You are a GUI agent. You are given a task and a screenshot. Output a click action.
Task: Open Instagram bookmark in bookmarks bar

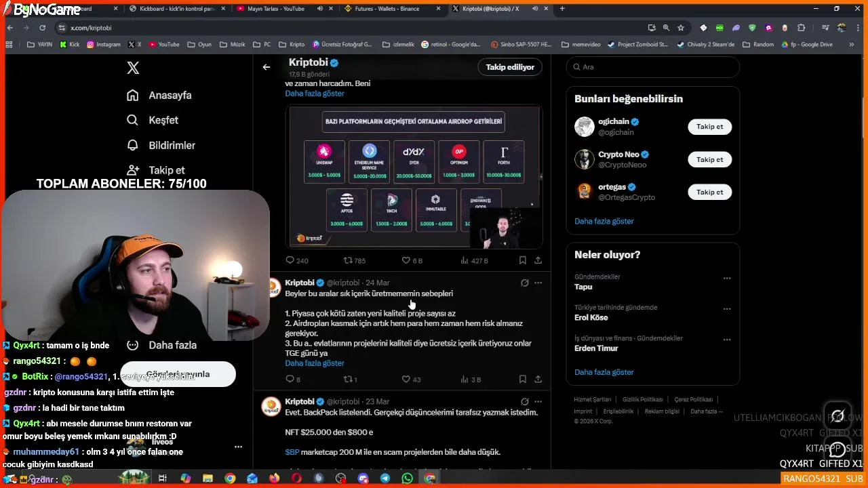point(103,44)
